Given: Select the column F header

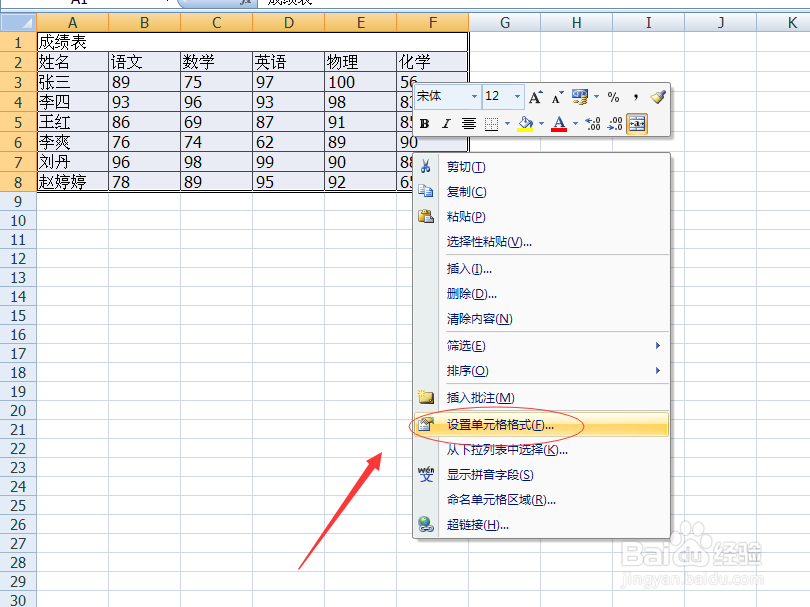Looking at the screenshot, I should coord(432,22).
